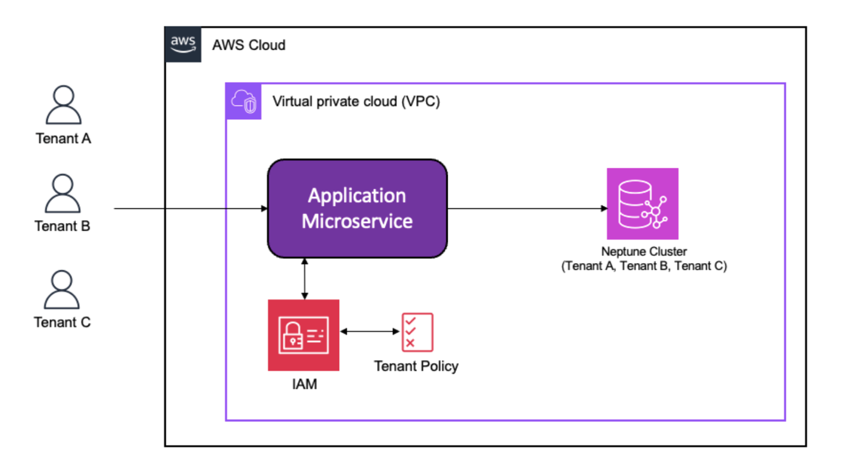Click "(Tenant A, Tenant B, Tenant C)" caption
The width and height of the screenshot is (868, 476).
[645, 266]
